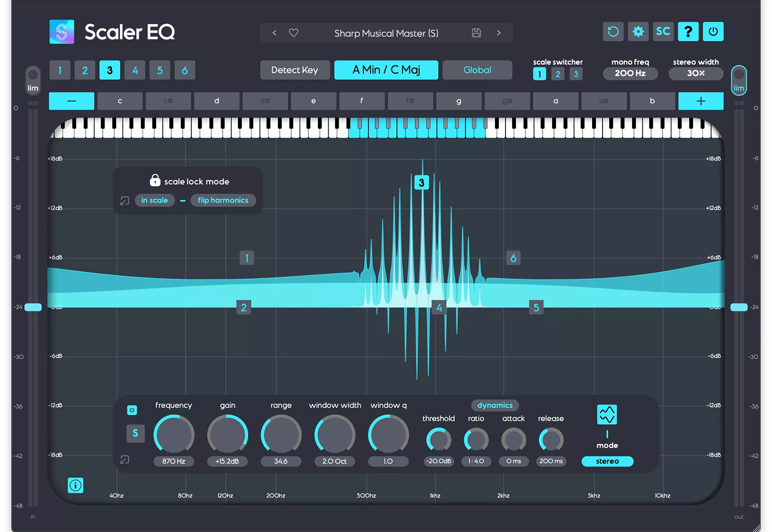The image size is (772, 532).
Task: Click the waveform mode icon above stereo
Action: [607, 415]
